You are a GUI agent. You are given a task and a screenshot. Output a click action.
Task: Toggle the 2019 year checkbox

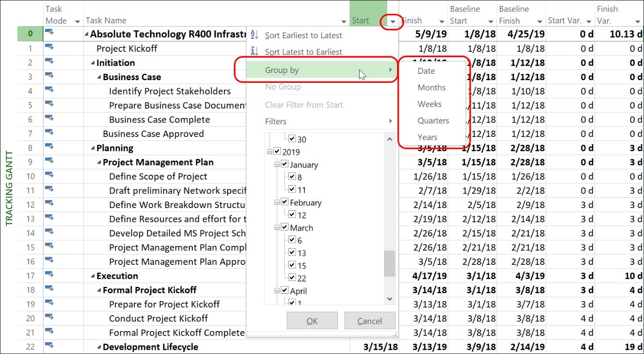[x=277, y=152]
